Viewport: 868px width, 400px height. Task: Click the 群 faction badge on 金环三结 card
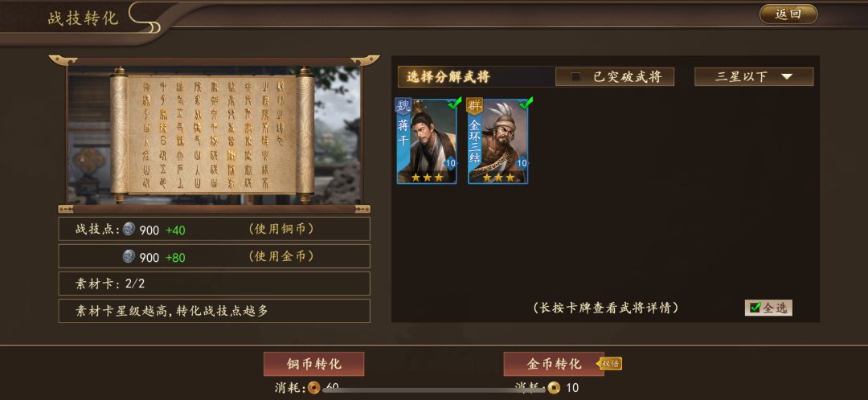click(x=474, y=106)
